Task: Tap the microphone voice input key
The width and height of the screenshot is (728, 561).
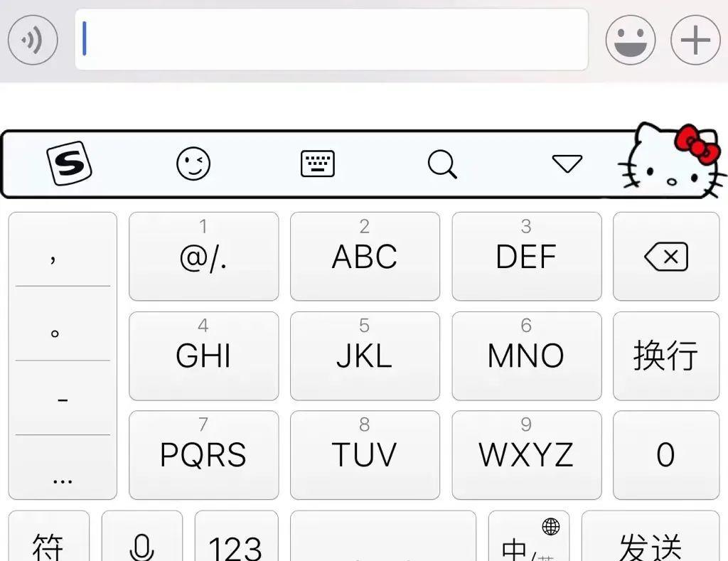Action: 142,536
